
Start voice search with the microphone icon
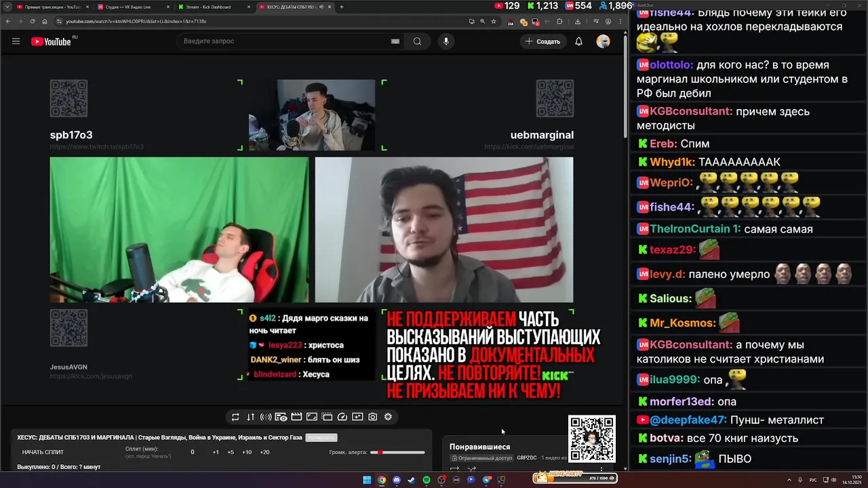point(446,41)
